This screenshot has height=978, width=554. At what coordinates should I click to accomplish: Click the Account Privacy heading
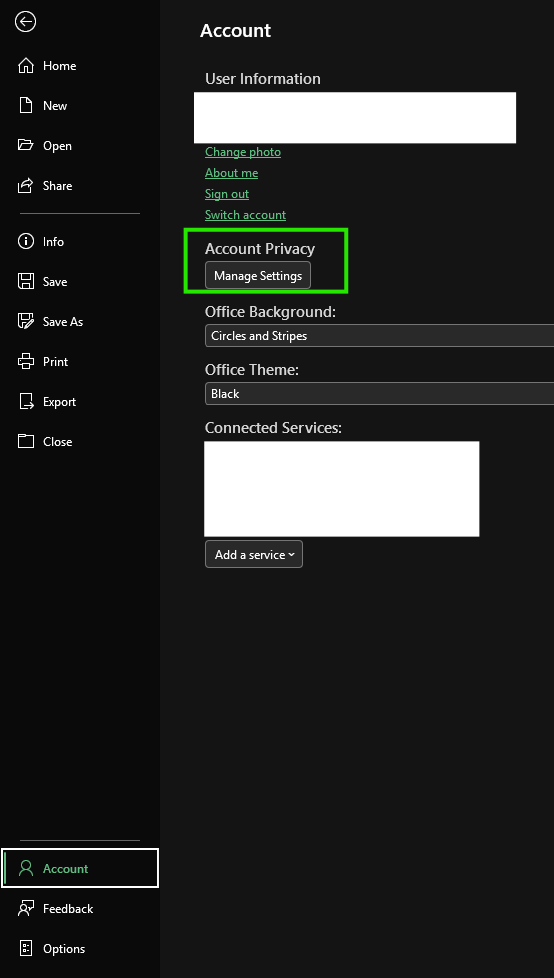(260, 248)
